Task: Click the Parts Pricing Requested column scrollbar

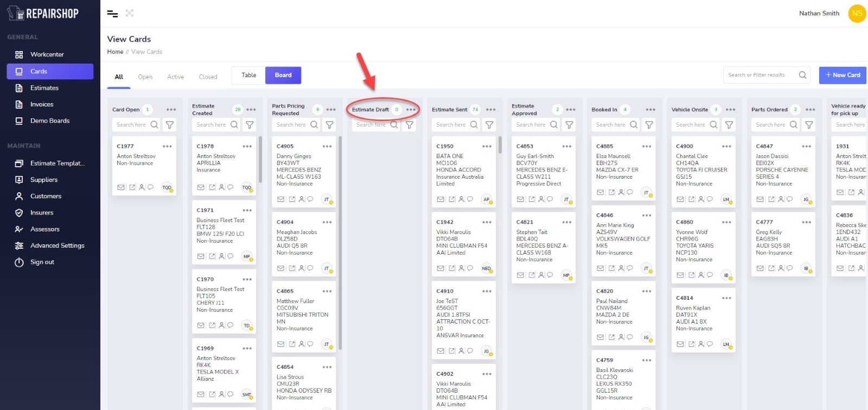Action: (x=340, y=243)
